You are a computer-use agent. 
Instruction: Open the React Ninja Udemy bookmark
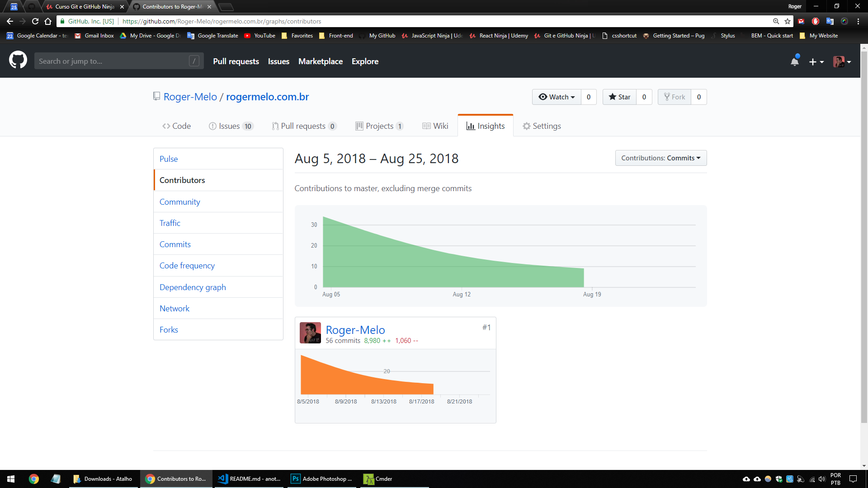pyautogui.click(x=499, y=36)
